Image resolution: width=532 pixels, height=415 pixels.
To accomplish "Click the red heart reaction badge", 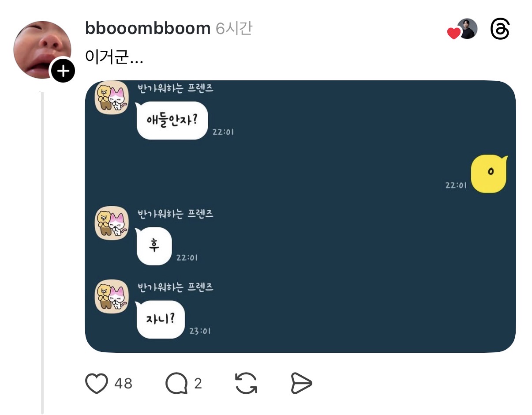I will [453, 34].
